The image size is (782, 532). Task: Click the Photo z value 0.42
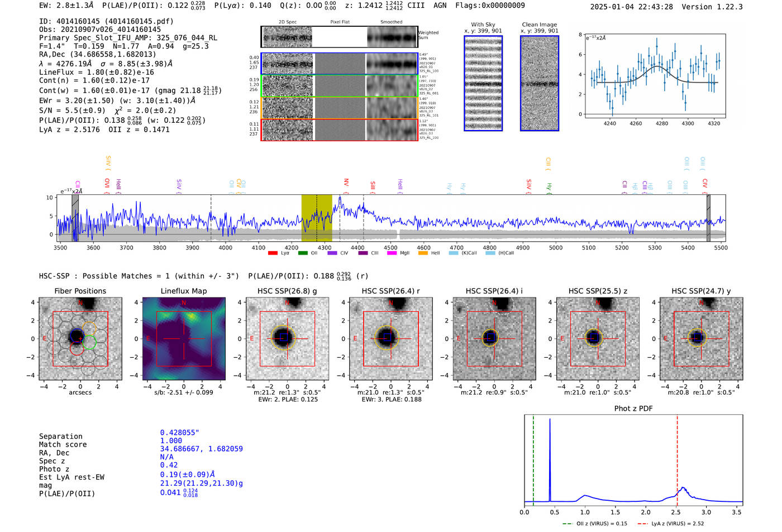point(169,465)
